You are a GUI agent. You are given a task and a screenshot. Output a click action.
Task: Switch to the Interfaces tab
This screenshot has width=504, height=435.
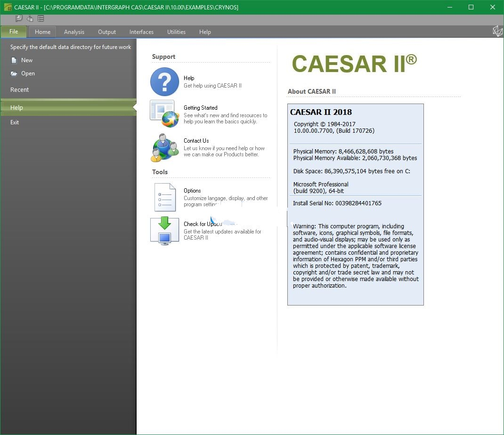point(141,32)
